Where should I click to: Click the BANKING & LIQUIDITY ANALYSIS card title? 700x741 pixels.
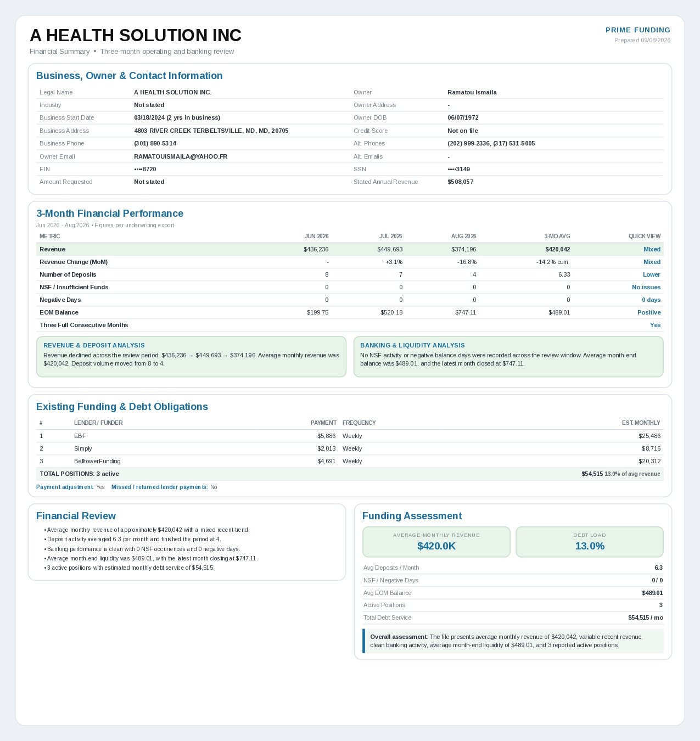412,345
